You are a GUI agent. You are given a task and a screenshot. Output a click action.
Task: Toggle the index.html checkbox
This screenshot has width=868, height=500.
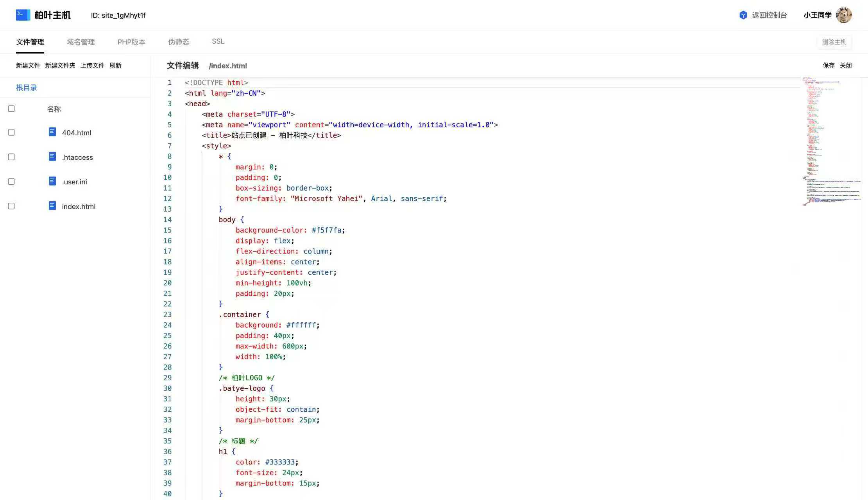tap(11, 206)
